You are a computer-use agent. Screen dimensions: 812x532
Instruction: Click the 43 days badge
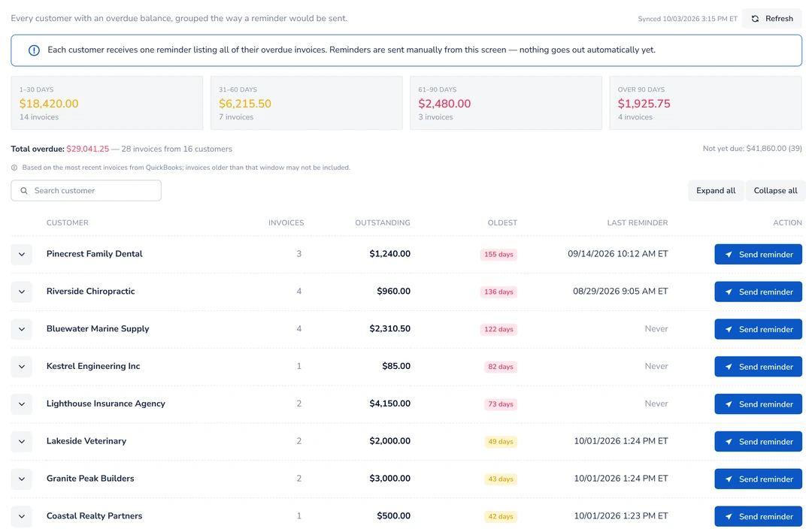[x=501, y=479]
